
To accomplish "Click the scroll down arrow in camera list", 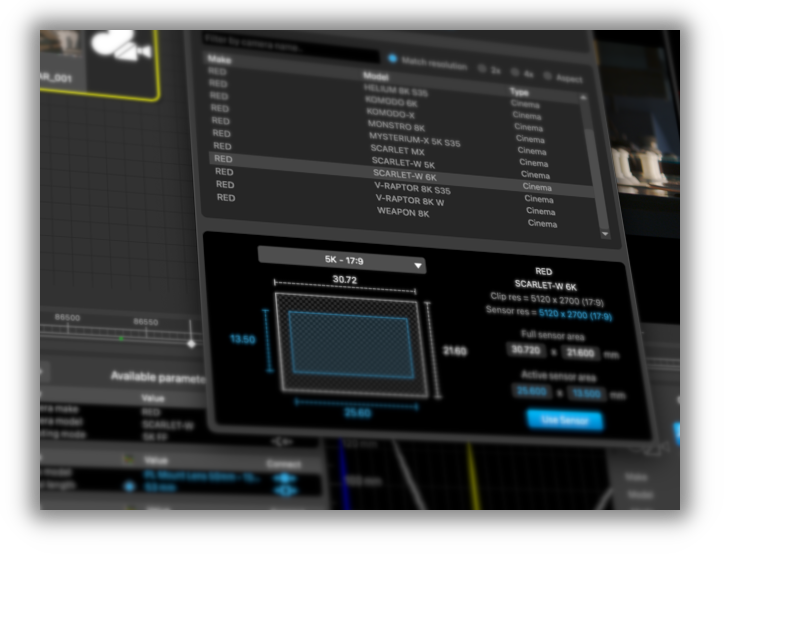I will coord(604,234).
